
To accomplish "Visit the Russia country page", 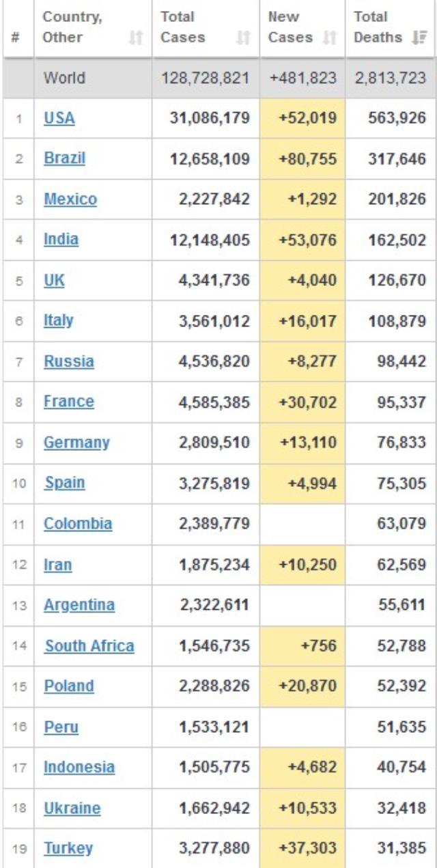I will [69, 361].
